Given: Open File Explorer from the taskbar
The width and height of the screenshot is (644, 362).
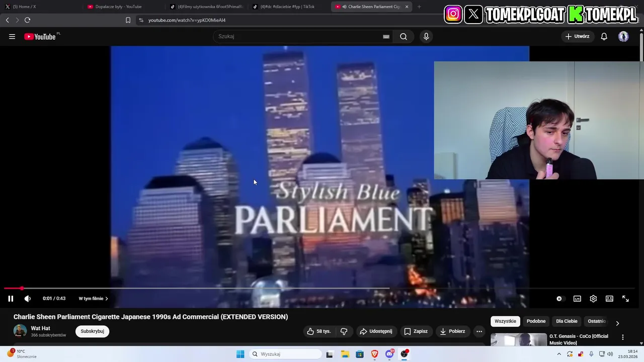Looking at the screenshot, I should [345, 354].
